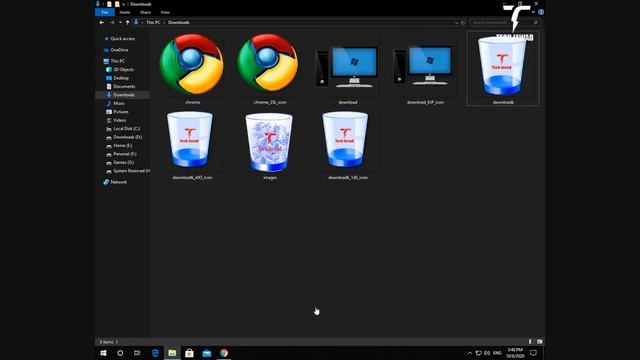
Task: Open Pictures folder in sidebar
Action: [x=121, y=112]
